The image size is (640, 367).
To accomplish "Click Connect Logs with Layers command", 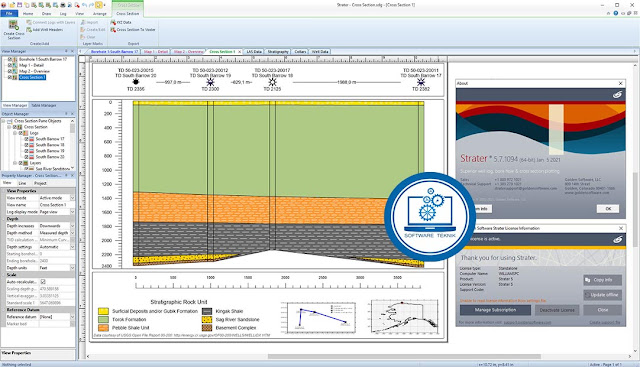I will [x=51, y=22].
